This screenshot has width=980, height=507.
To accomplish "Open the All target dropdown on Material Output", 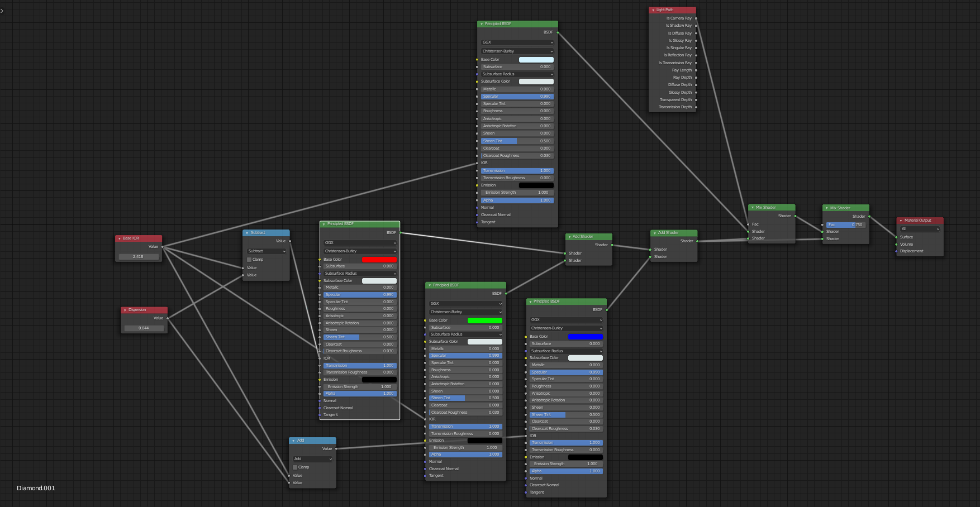I will click(x=920, y=229).
